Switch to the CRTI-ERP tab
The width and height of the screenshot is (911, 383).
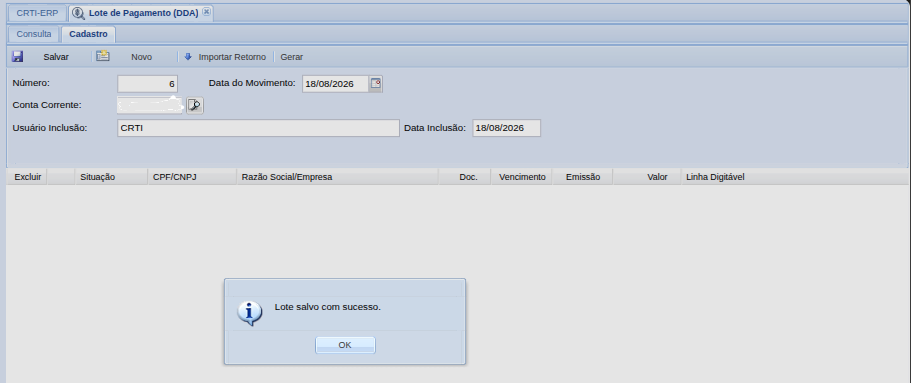point(37,13)
